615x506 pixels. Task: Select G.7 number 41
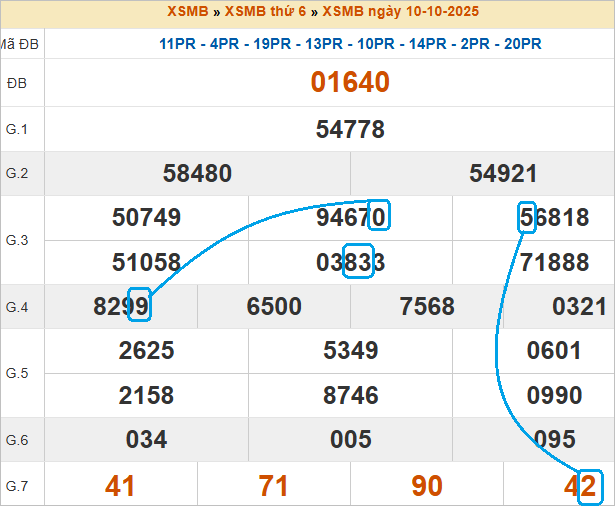120,486
